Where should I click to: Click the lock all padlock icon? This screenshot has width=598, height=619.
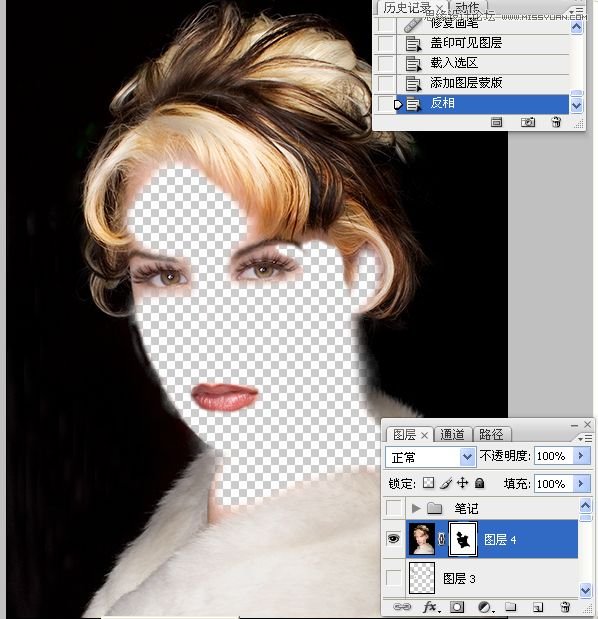pyautogui.click(x=480, y=483)
